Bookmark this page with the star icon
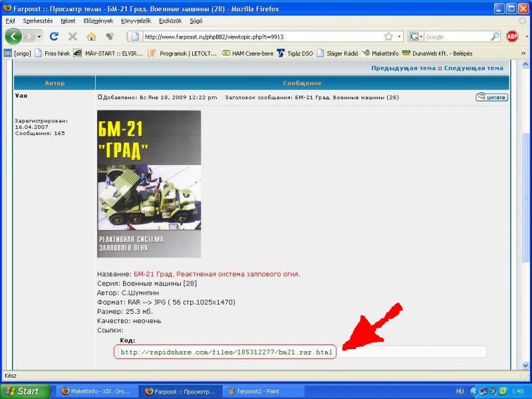 click(x=388, y=37)
